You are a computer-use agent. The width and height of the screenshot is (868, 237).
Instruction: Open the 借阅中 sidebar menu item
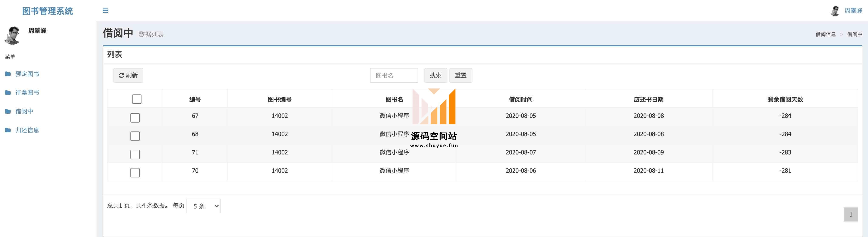(x=24, y=111)
